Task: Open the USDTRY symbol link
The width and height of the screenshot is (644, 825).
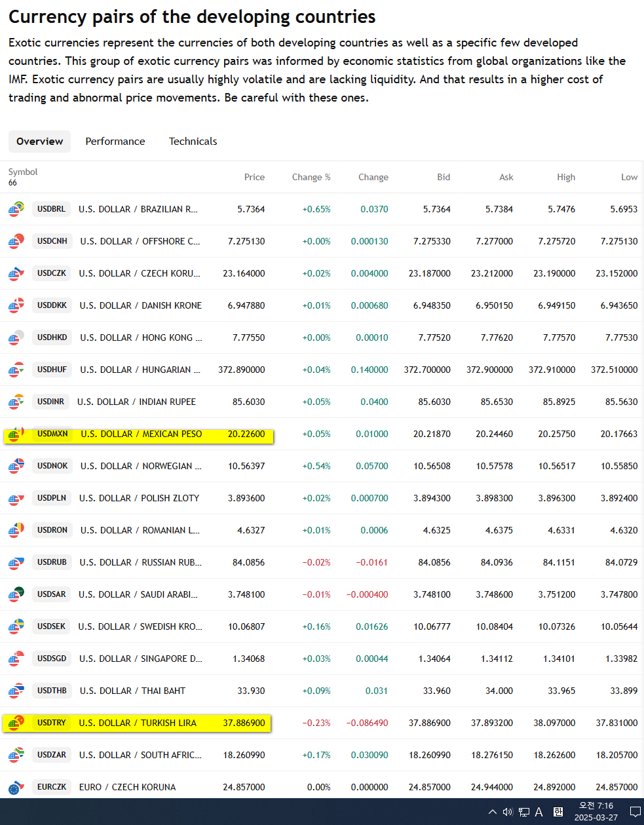Action: pos(52,723)
